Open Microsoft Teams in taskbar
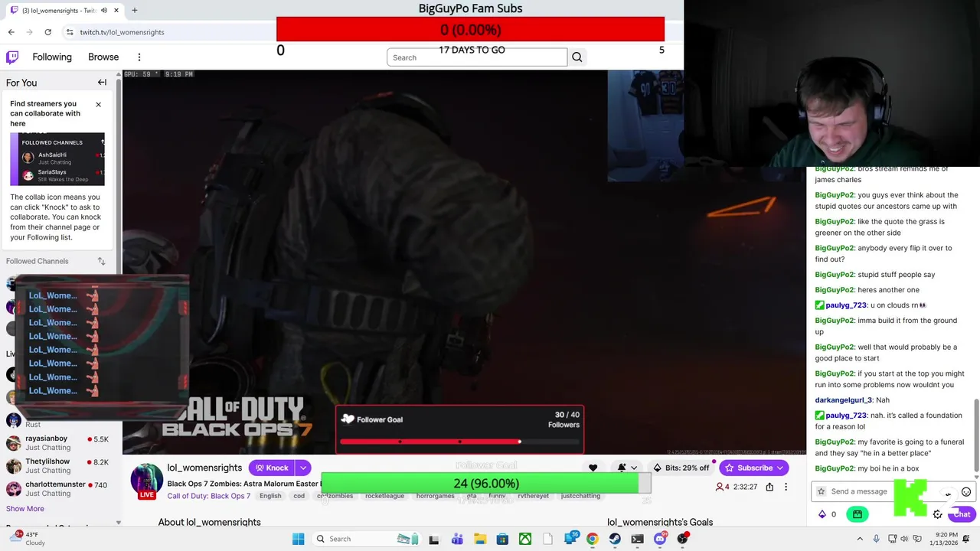Image resolution: width=980 pixels, height=551 pixels. [x=457, y=539]
